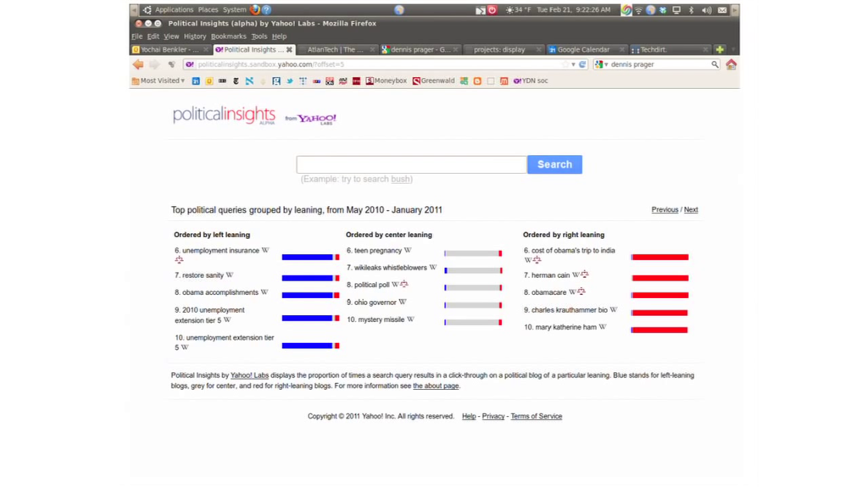Expand the URL bar history dropdown arrow
This screenshot has width=868, height=488.
[573, 64]
